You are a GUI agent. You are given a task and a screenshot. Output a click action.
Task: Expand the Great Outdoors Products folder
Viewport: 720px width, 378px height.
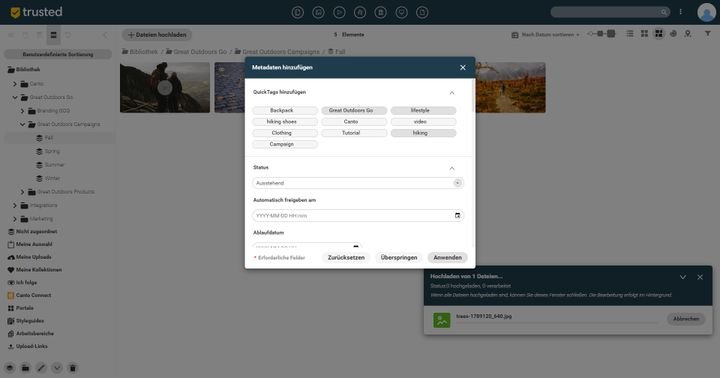click(x=22, y=192)
